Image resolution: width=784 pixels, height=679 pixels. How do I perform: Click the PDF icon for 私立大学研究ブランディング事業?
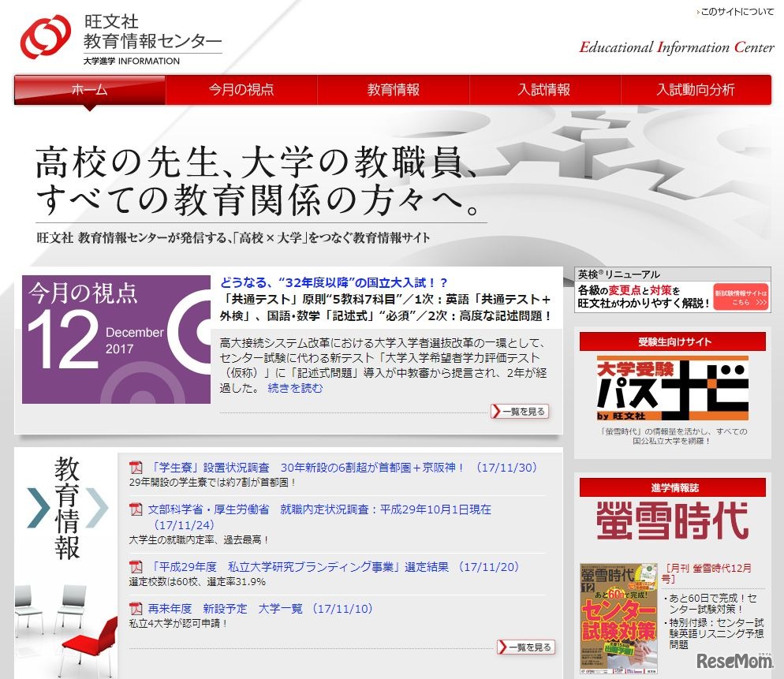(135, 567)
